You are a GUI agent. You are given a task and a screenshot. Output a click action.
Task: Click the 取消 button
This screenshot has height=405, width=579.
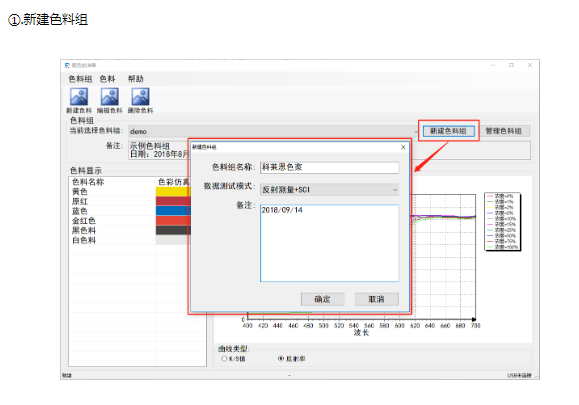click(377, 299)
